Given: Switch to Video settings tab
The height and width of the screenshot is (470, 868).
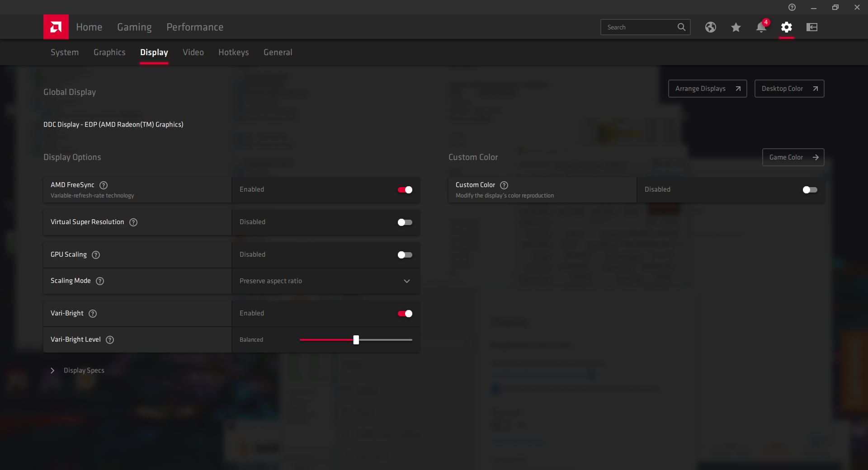Looking at the screenshot, I should pyautogui.click(x=193, y=52).
